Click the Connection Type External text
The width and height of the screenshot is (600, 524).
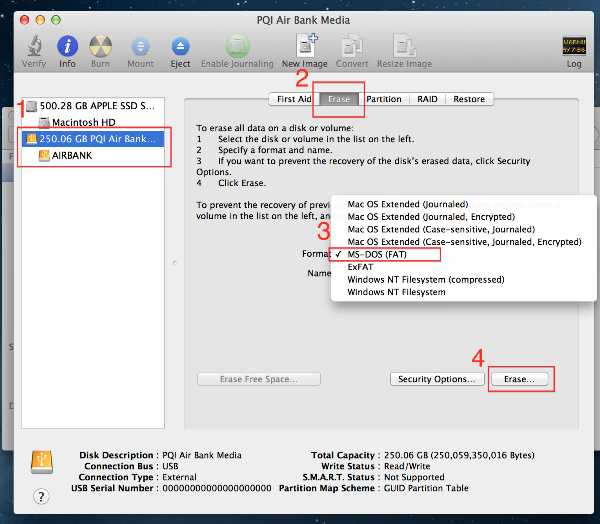(x=179, y=477)
